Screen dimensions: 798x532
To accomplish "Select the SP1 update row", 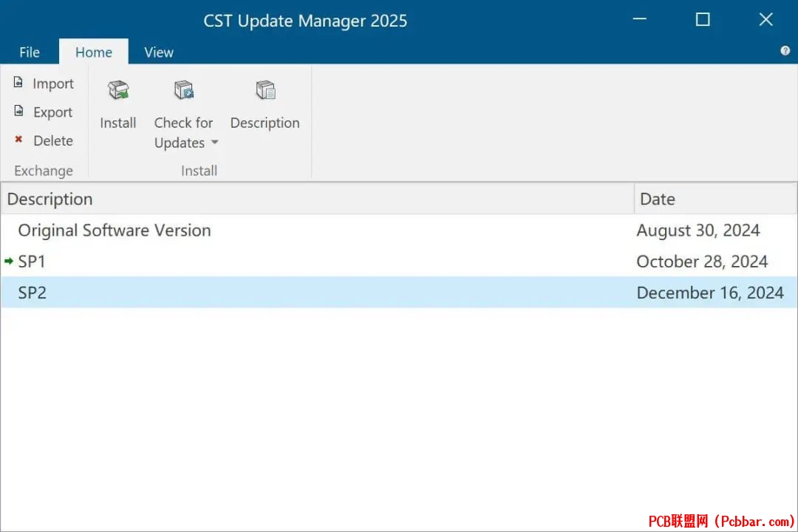I will (399, 261).
